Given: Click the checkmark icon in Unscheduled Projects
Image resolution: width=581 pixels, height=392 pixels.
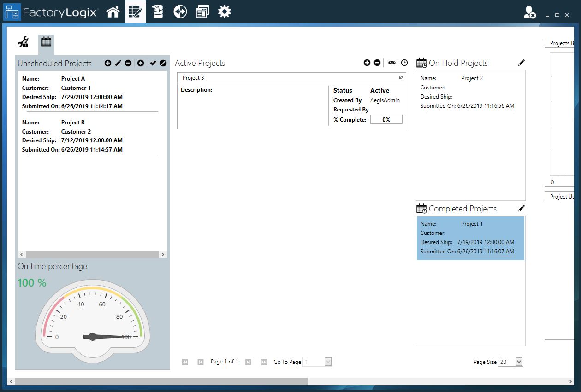Looking at the screenshot, I should [x=153, y=63].
